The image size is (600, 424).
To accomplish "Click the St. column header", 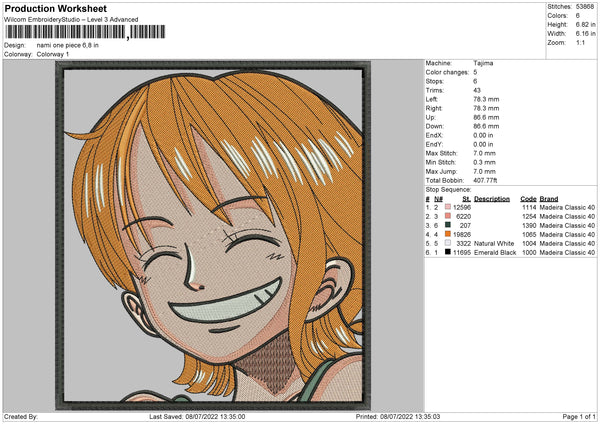I will [x=466, y=198].
